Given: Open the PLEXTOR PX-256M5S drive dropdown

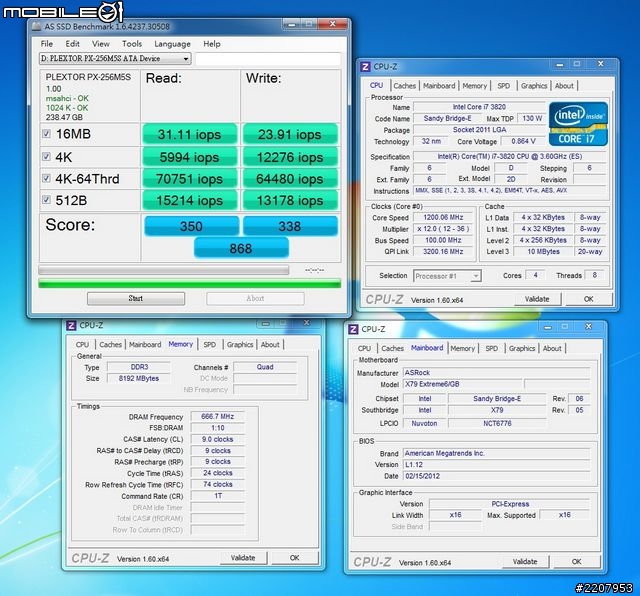Looking at the screenshot, I should point(115,59).
